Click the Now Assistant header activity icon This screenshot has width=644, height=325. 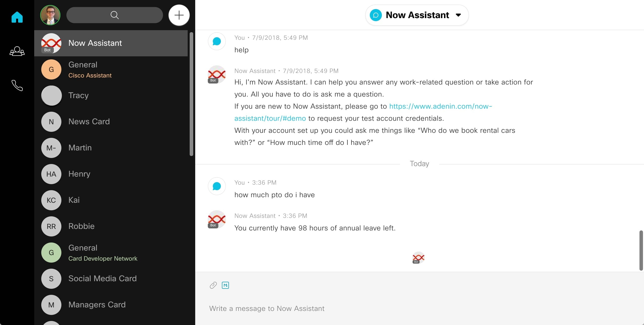[x=376, y=15]
